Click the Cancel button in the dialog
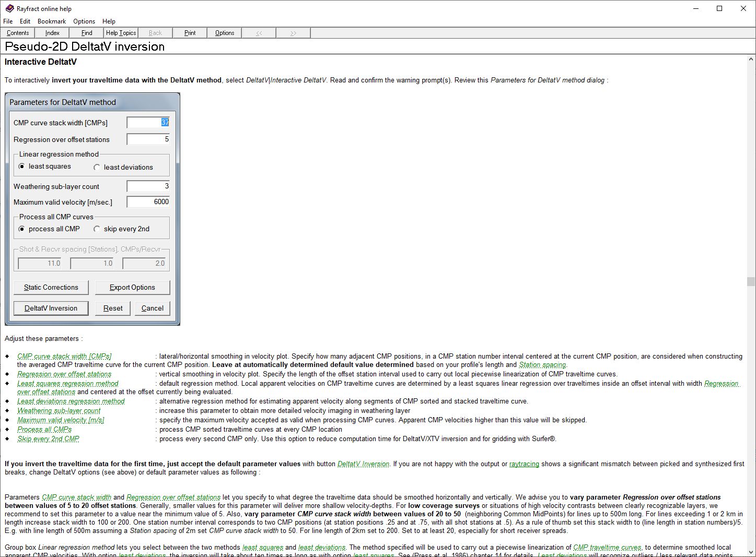The height and width of the screenshot is (557, 756). (153, 309)
